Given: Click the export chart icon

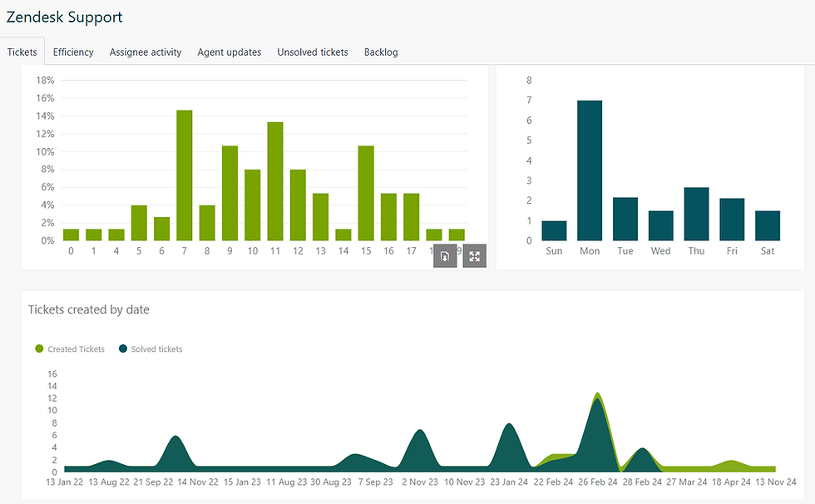Looking at the screenshot, I should coord(445,255).
